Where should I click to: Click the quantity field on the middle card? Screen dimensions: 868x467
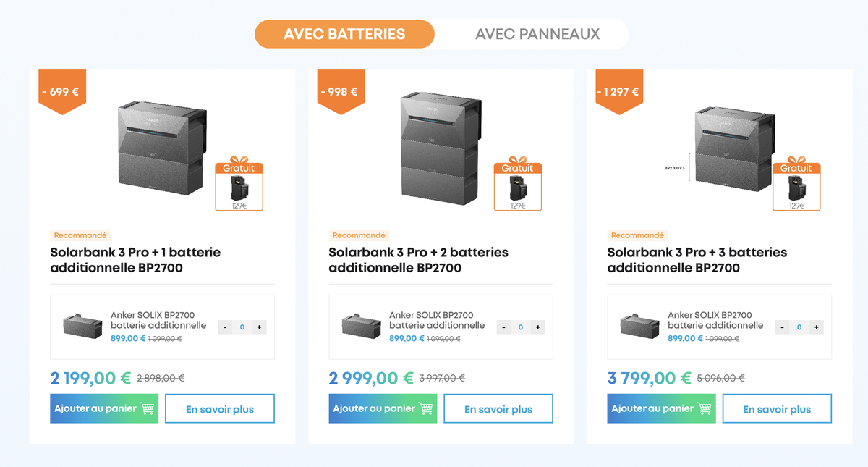(520, 327)
